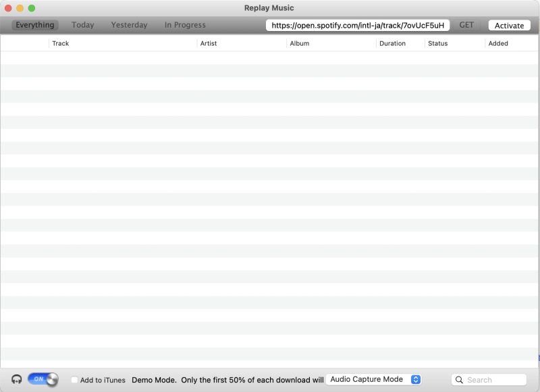Click the headphones icon in bottom bar
540x392 pixels.
(16, 379)
